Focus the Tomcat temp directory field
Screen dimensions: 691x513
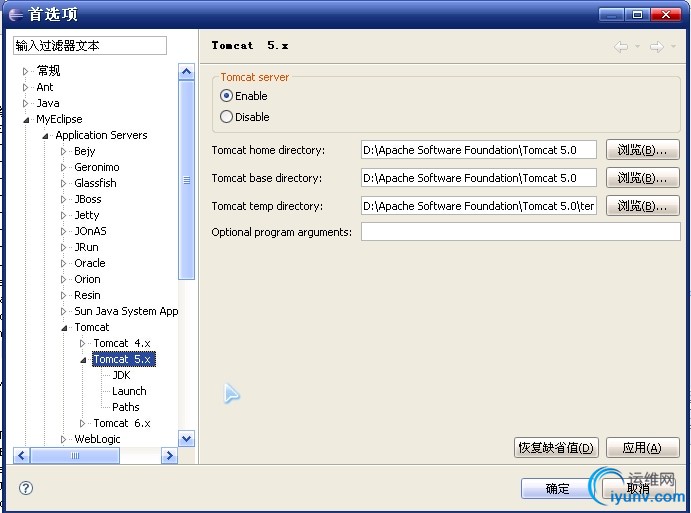pyautogui.click(x=479, y=206)
